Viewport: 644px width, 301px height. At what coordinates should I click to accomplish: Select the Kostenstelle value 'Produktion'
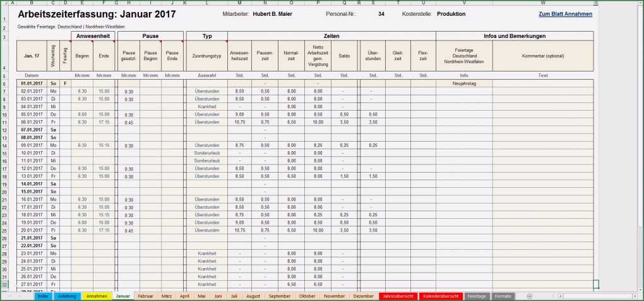tap(451, 14)
